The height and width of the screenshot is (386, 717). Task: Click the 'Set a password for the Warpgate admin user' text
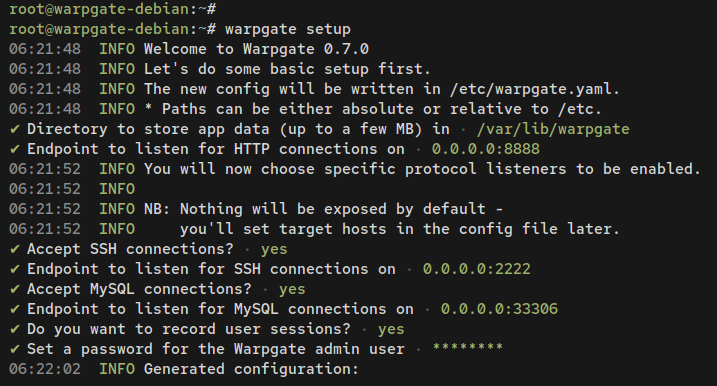point(215,349)
